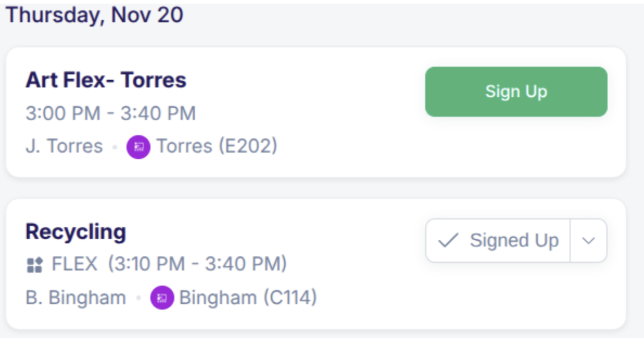
Task: Click the purple room icon beside Torres (E202)
Action: click(138, 147)
